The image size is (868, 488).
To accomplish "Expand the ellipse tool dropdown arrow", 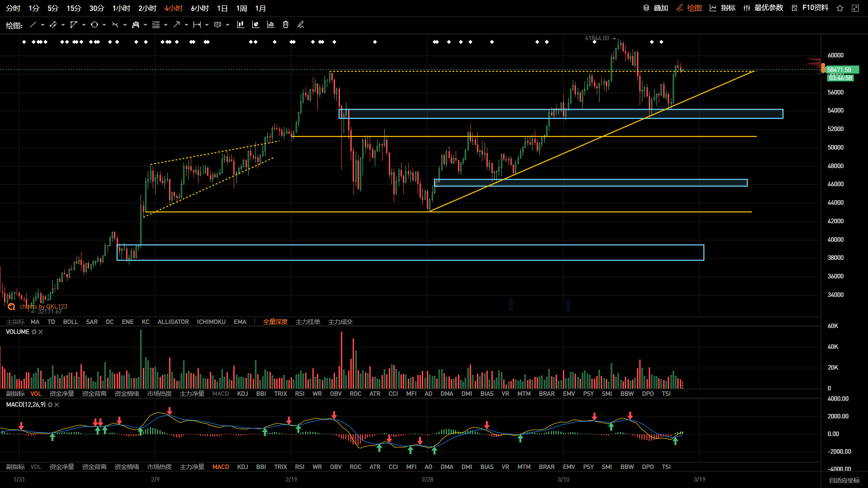I will pos(104,25).
